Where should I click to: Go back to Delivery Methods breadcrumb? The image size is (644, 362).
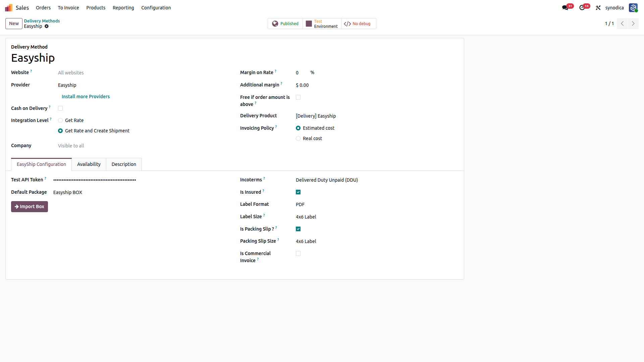(x=42, y=21)
